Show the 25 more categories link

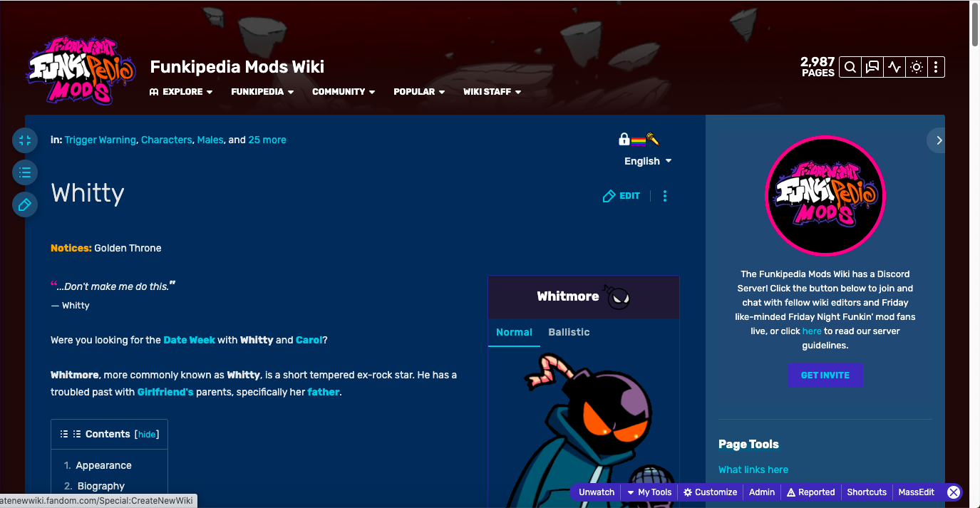(267, 140)
